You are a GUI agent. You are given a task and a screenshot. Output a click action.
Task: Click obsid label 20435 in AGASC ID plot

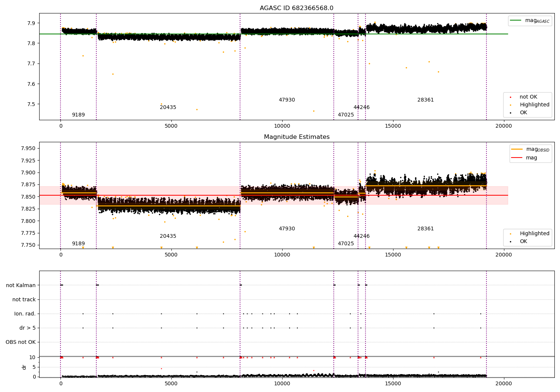click(x=168, y=108)
